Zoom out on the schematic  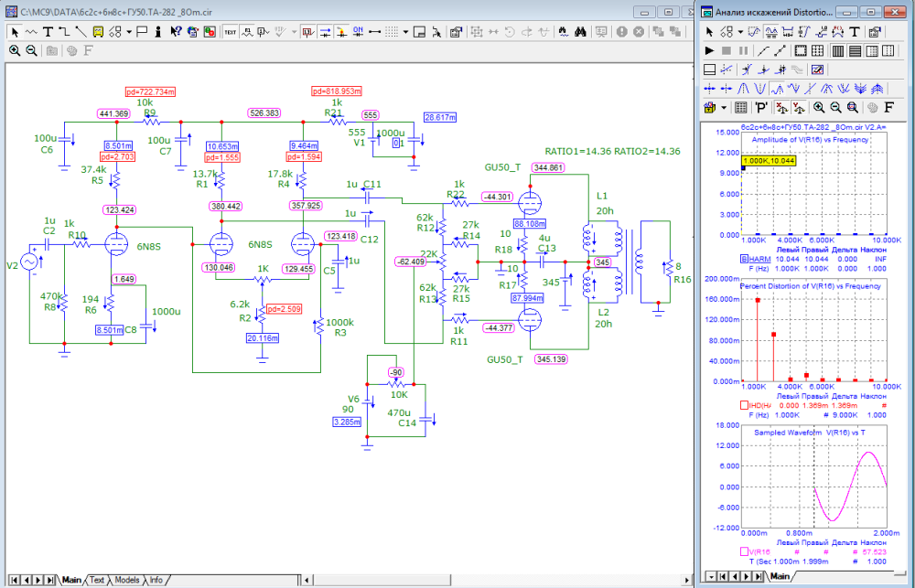[31, 50]
